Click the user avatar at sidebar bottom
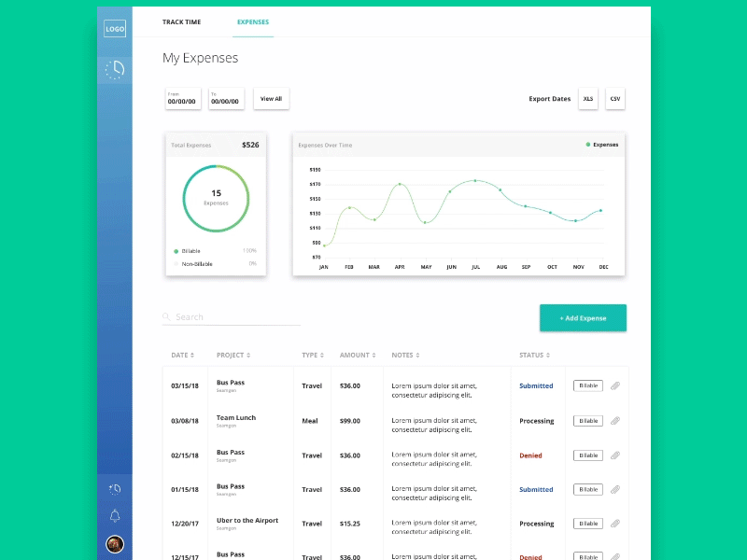The width and height of the screenshot is (747, 560). (114, 543)
